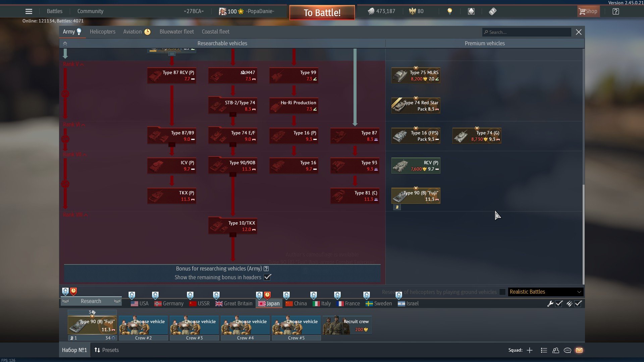The width and height of the screenshot is (644, 362).
Task: Select the Type 87 RCV (P) vehicle
Action: pos(172,75)
